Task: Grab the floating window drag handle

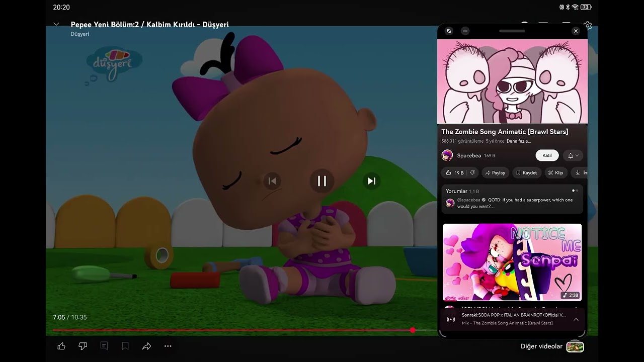Action: (512, 31)
